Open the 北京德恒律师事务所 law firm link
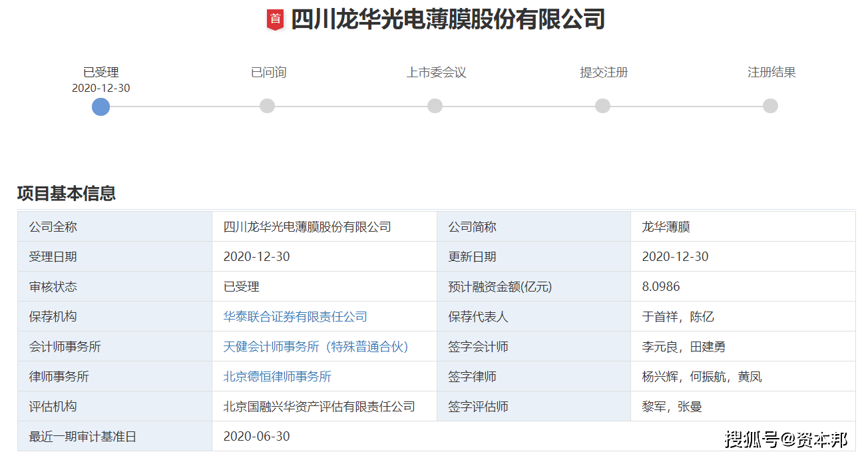868x458 pixels. pyautogui.click(x=277, y=377)
